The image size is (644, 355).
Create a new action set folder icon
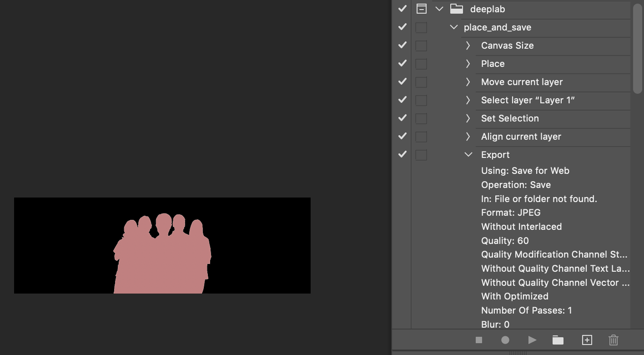click(558, 340)
